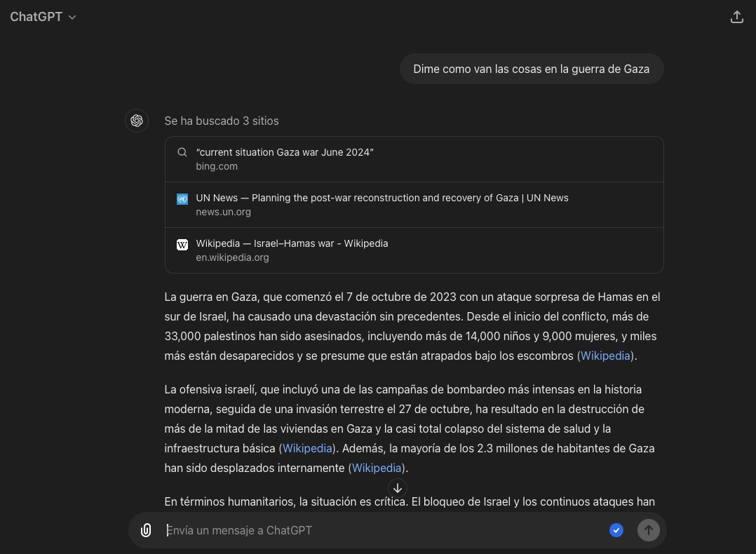Open the first Wikipedia citation link

(605, 356)
